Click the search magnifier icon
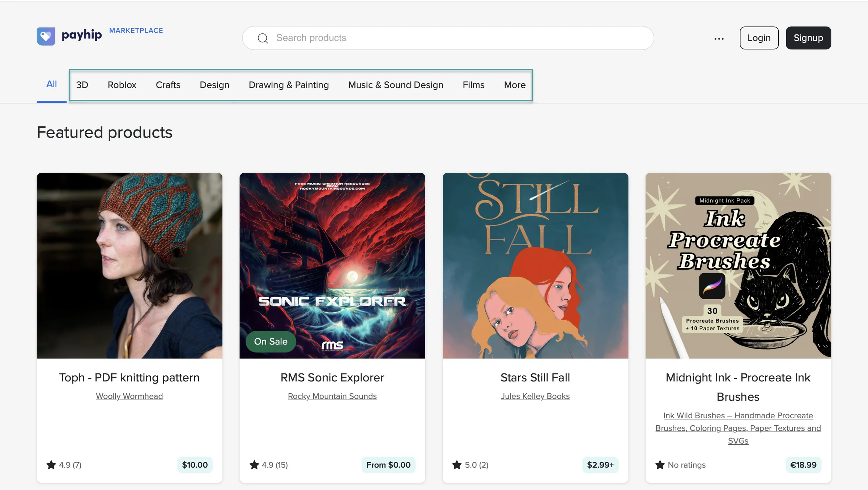Image resolution: width=868 pixels, height=490 pixels. (x=263, y=38)
